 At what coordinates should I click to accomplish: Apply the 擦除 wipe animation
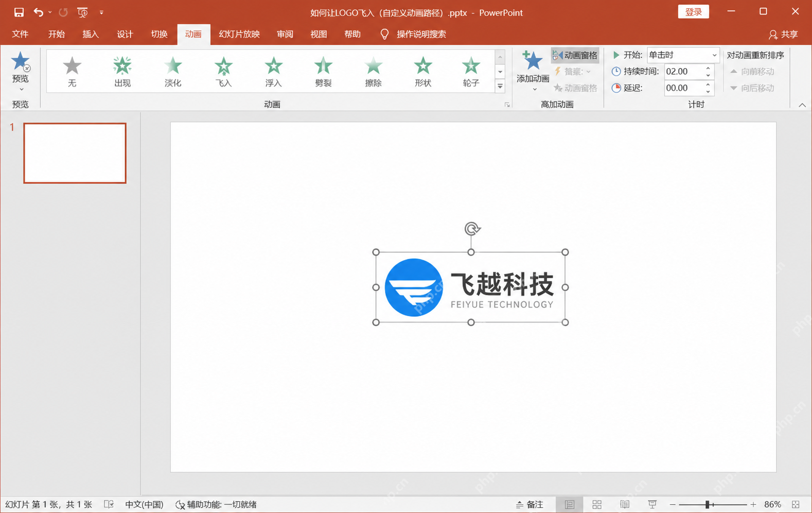coord(373,72)
